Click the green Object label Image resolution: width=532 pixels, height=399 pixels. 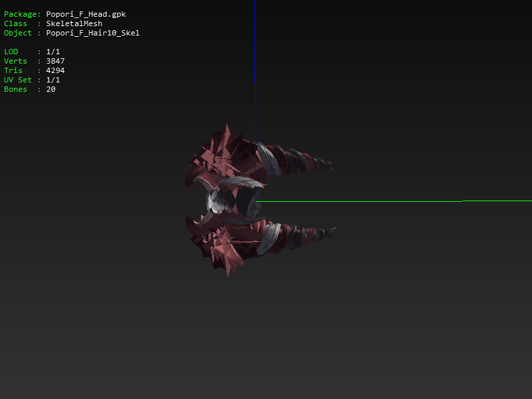pyautogui.click(x=18, y=33)
